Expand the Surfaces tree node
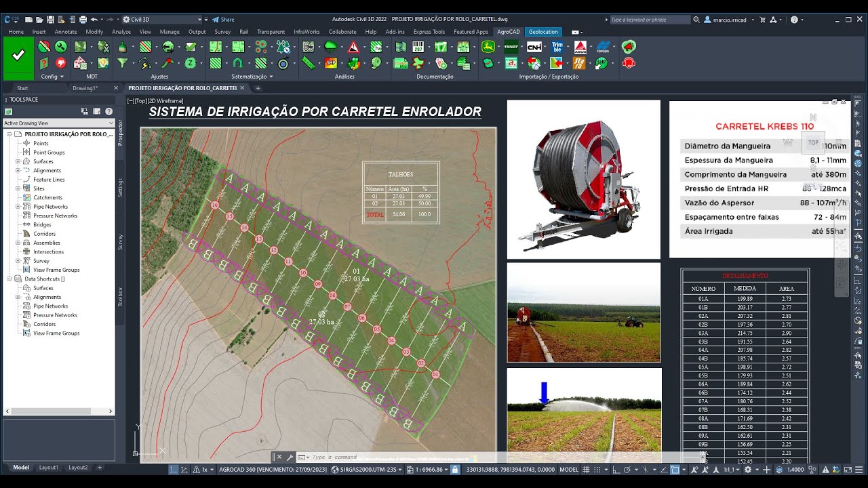This screenshot has height=488, width=868. 18,161
